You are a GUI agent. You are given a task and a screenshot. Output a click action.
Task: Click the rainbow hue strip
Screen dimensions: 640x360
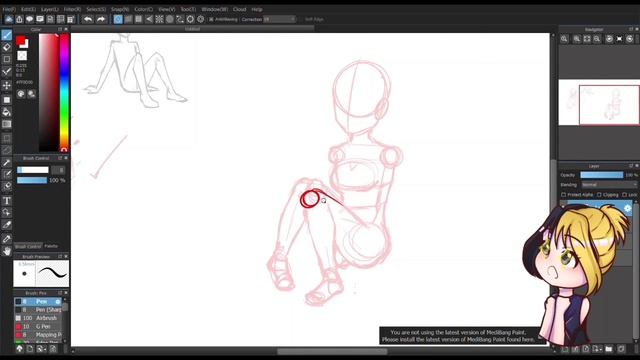coord(64,92)
